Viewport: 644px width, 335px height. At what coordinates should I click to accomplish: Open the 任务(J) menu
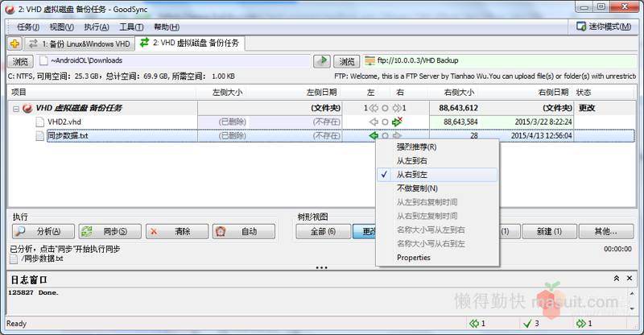28,27
